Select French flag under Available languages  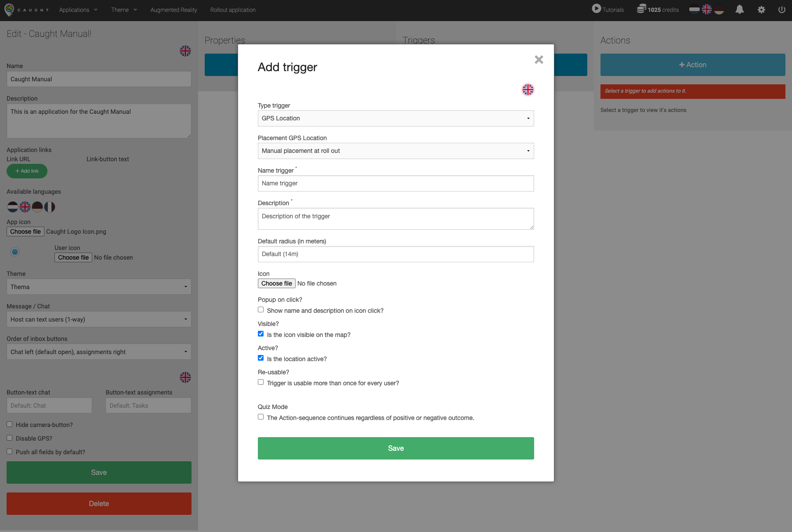point(50,207)
